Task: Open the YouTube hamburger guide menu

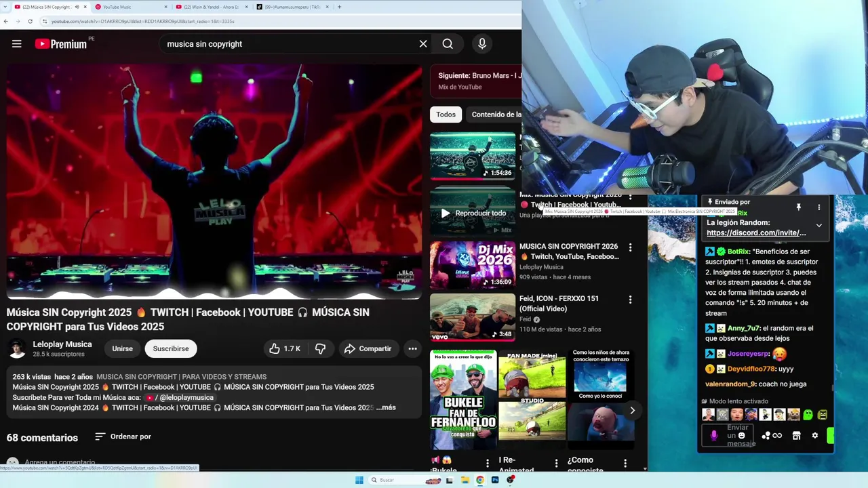Action: (17, 44)
